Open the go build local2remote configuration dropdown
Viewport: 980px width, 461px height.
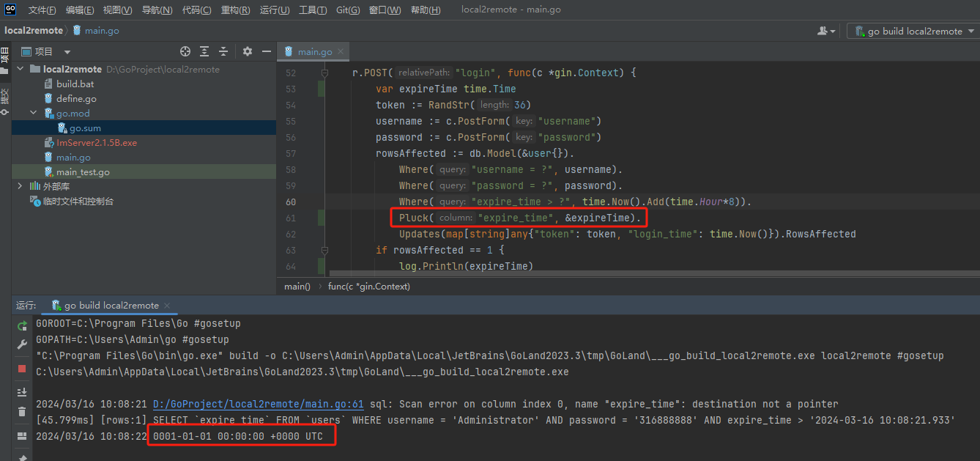click(913, 31)
